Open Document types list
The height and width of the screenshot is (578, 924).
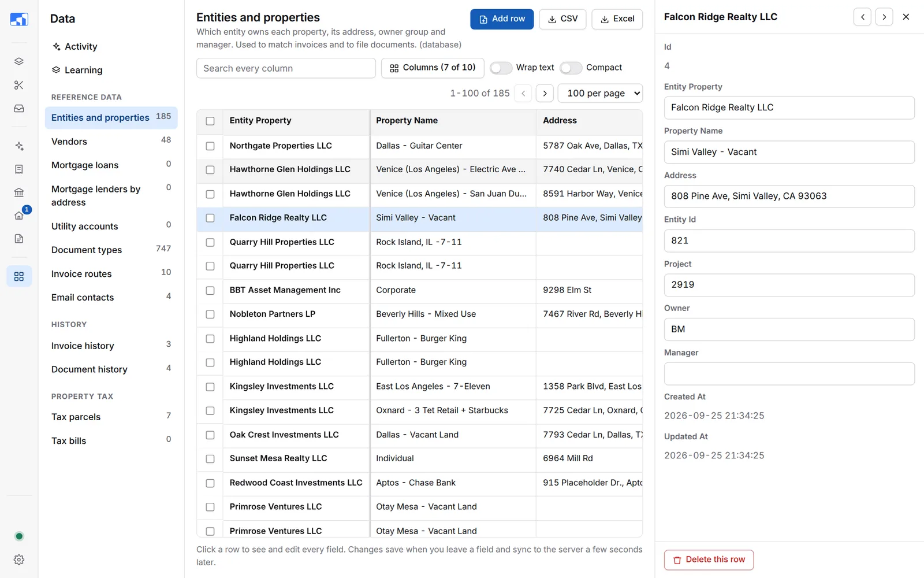coord(111,250)
